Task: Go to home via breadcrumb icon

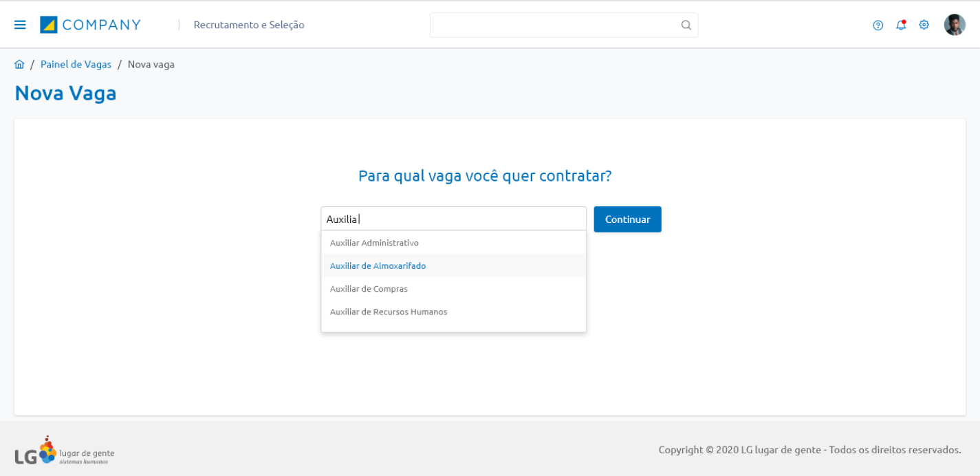Action: point(19,65)
